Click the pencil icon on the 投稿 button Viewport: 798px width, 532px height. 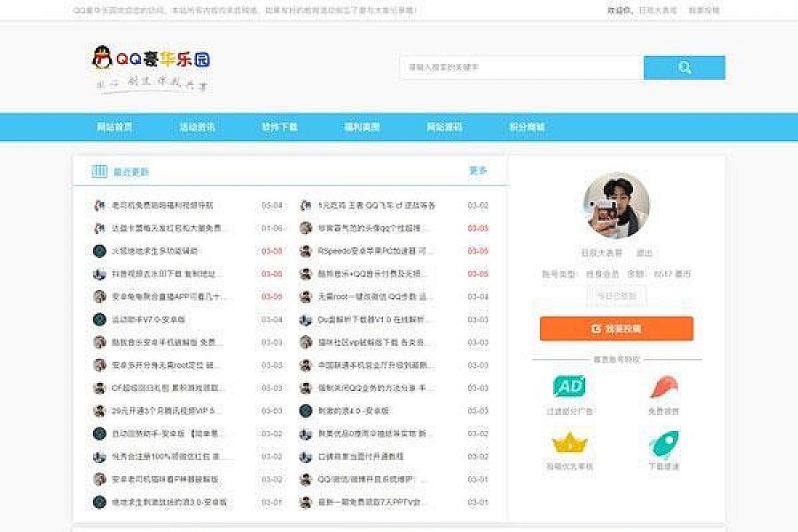pos(596,329)
